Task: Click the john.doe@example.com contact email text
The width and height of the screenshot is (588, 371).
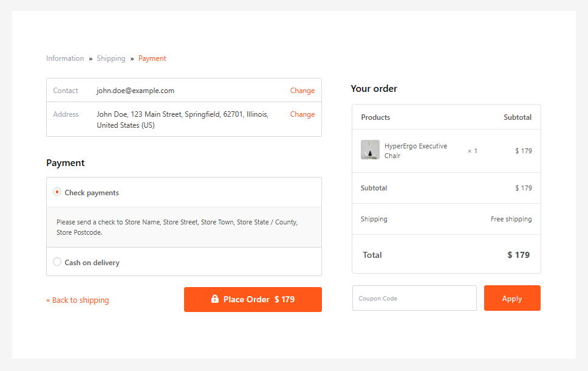Action: [x=135, y=91]
